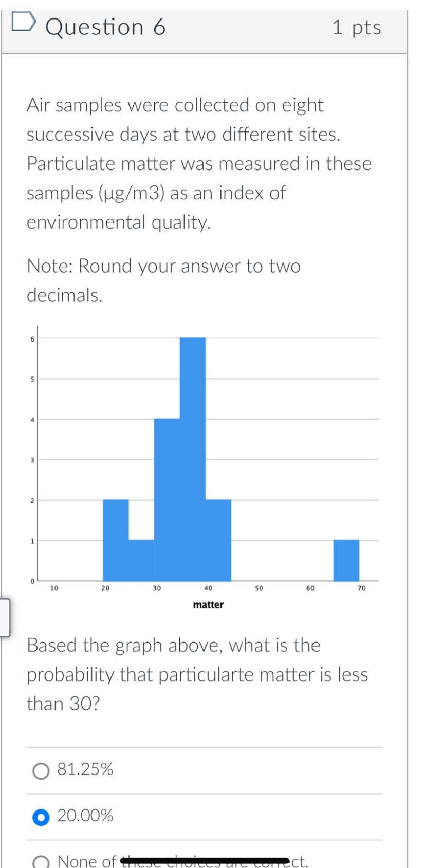Click the Question 6 header to collapse it
This screenshot has height=868, width=442.
coord(206,27)
